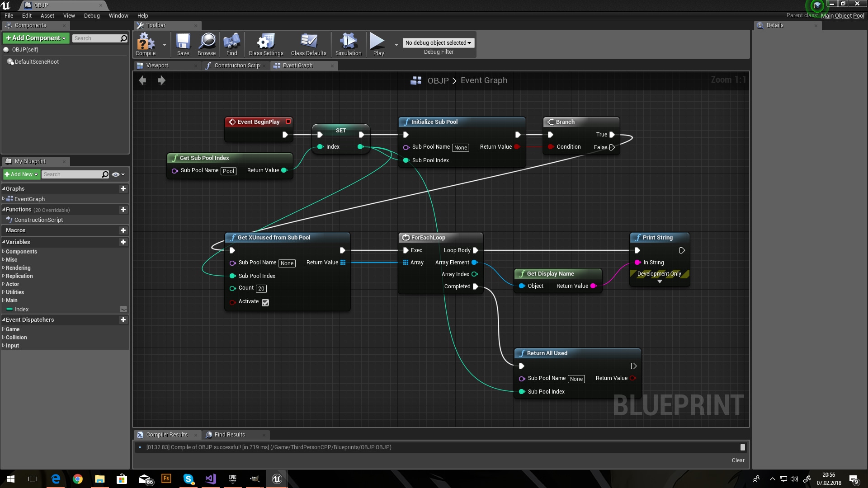
Task: Click the Add Component button
Action: [x=35, y=38]
